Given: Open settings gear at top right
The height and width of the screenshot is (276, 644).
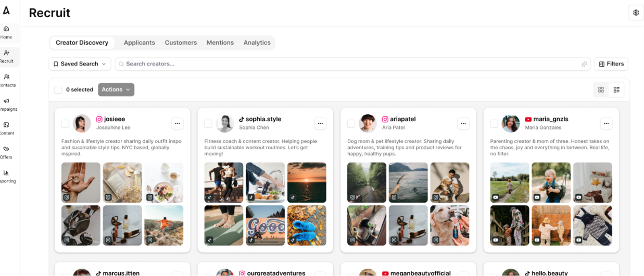Looking at the screenshot, I should pyautogui.click(x=636, y=12).
